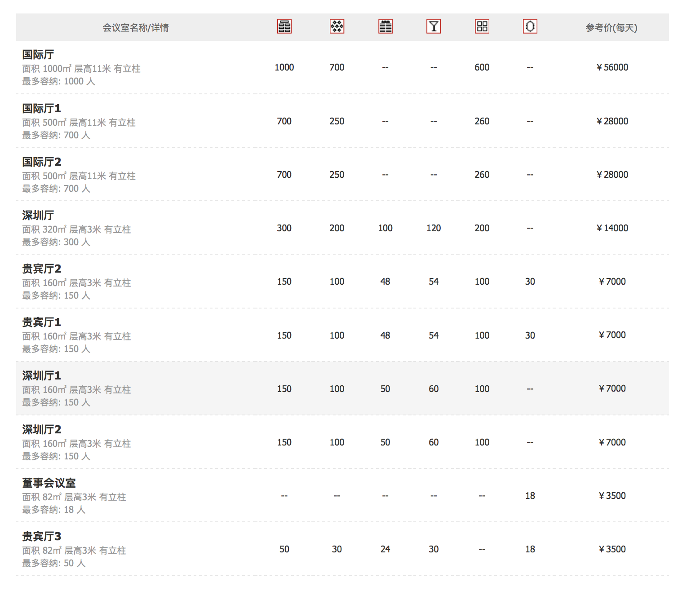This screenshot has height=591, width=700.
Task: Click the ¥7000 price for 深圳厅2
Action: tap(612, 442)
